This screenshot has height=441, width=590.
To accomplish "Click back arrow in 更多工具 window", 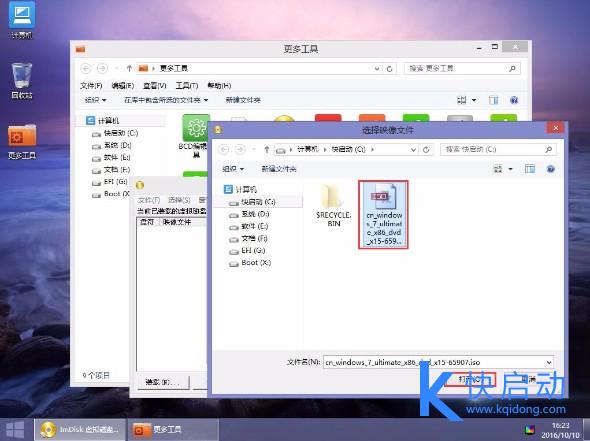I will (x=86, y=68).
